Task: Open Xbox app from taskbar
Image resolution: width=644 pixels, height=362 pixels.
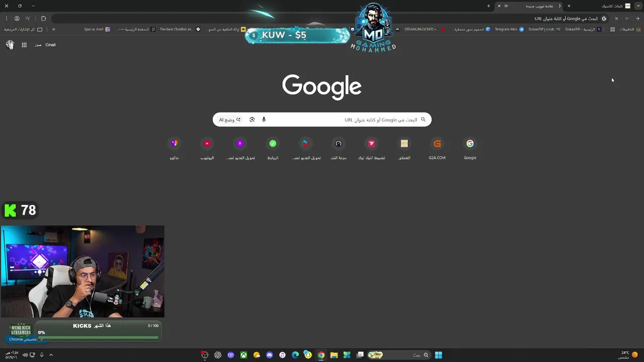Action: (244, 355)
